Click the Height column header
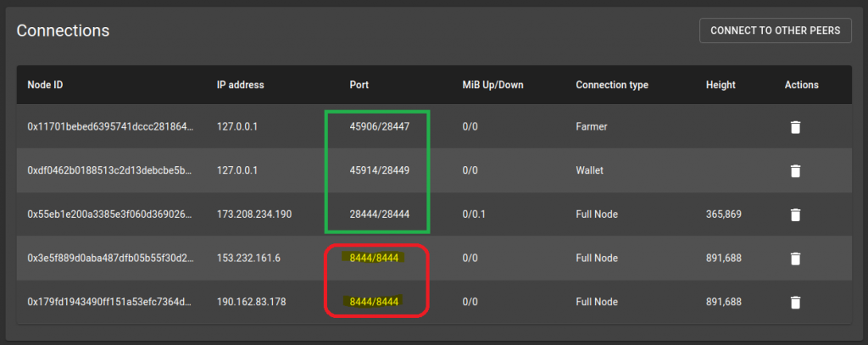Image resolution: width=868 pixels, height=345 pixels. pos(721,85)
